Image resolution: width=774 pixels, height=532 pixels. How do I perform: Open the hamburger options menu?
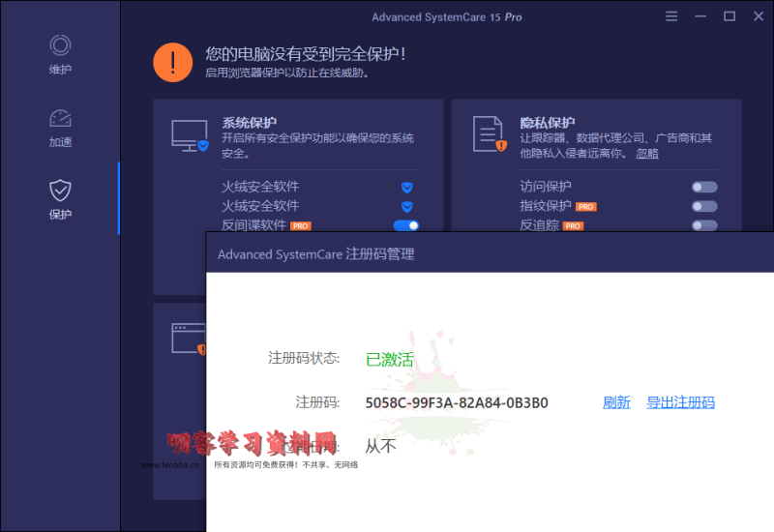671,16
